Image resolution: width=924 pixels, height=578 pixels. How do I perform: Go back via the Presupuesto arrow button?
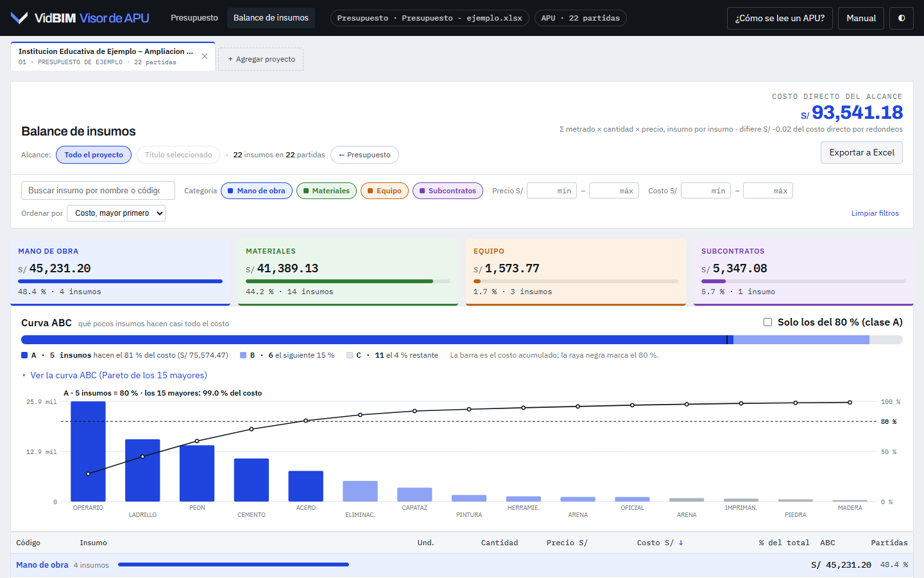(364, 155)
